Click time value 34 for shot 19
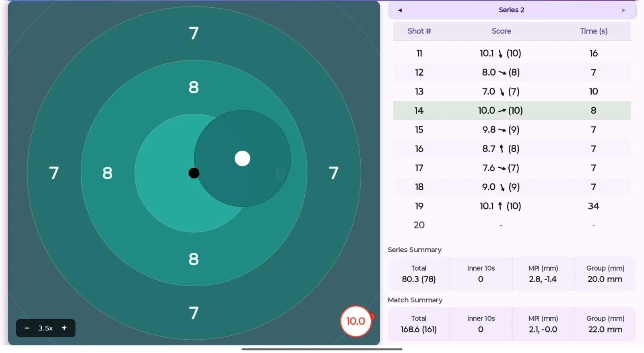The image size is (644, 353). pos(593,206)
